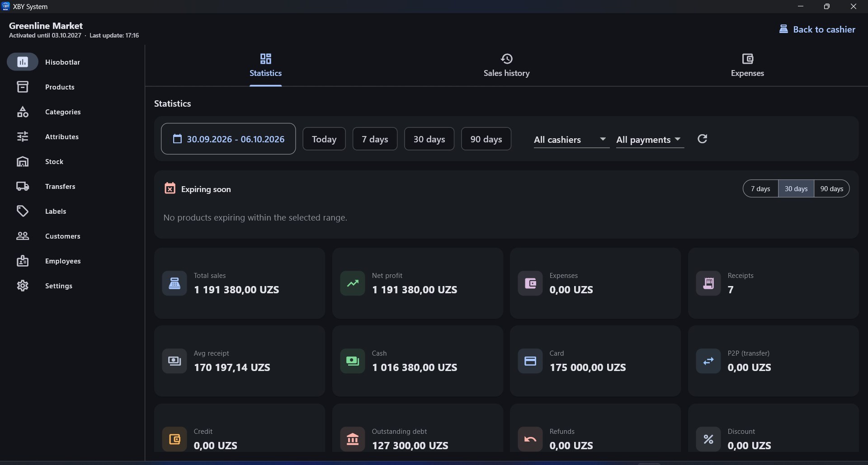Click the Products box icon in sidebar
The width and height of the screenshot is (868, 465).
[23, 87]
